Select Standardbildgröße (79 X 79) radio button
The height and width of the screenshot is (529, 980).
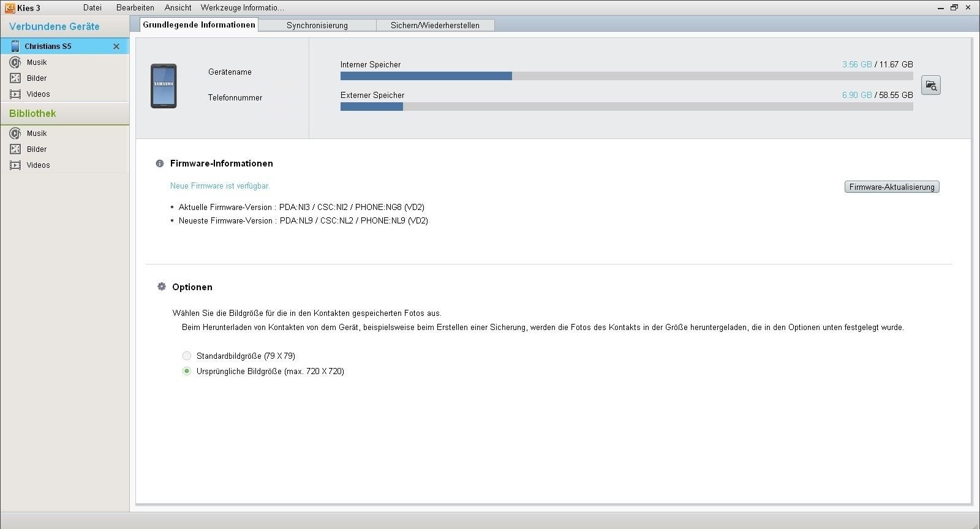(187, 356)
